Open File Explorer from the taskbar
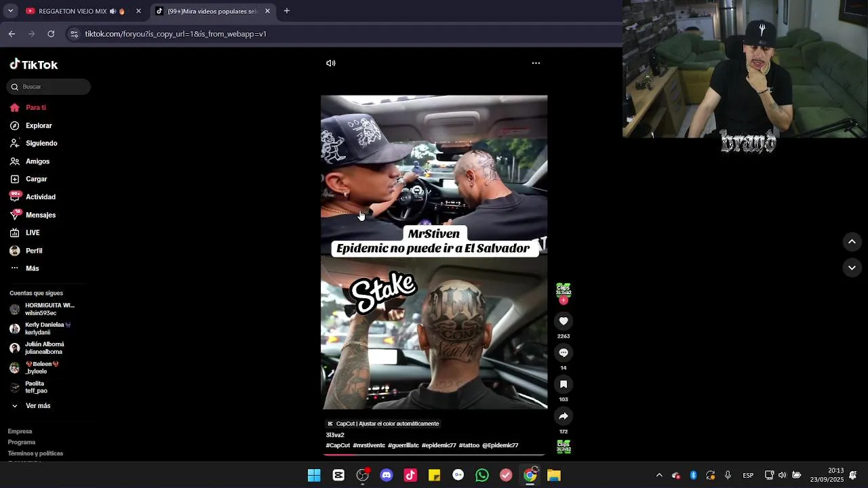The width and height of the screenshot is (868, 488). pos(554,475)
